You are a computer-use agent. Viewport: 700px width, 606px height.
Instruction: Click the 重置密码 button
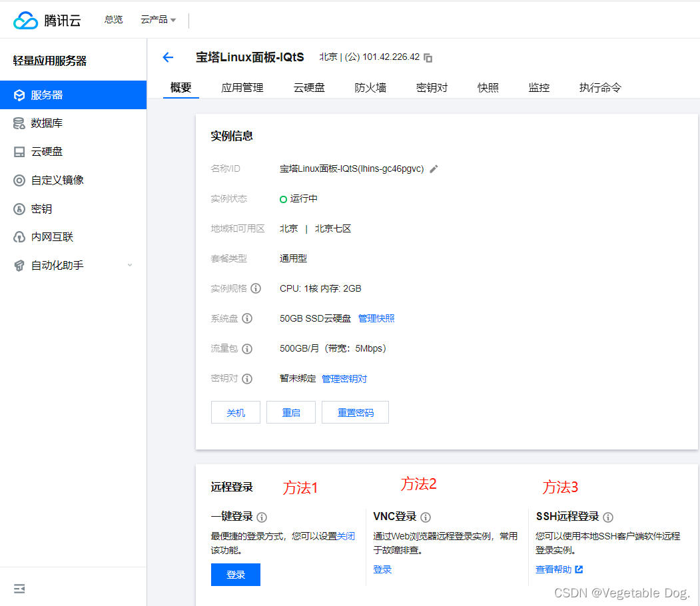(x=356, y=412)
